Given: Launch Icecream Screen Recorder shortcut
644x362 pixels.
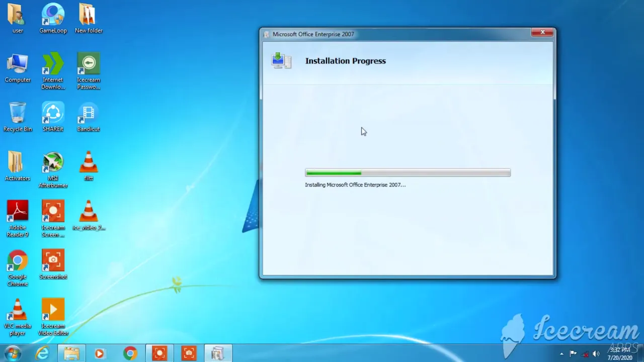Looking at the screenshot, I should [53, 219].
